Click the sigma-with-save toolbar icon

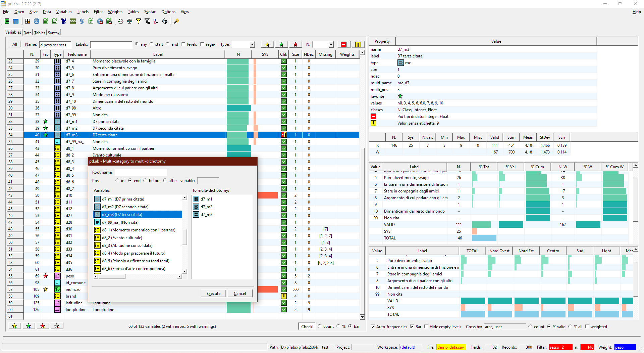[x=100, y=21]
